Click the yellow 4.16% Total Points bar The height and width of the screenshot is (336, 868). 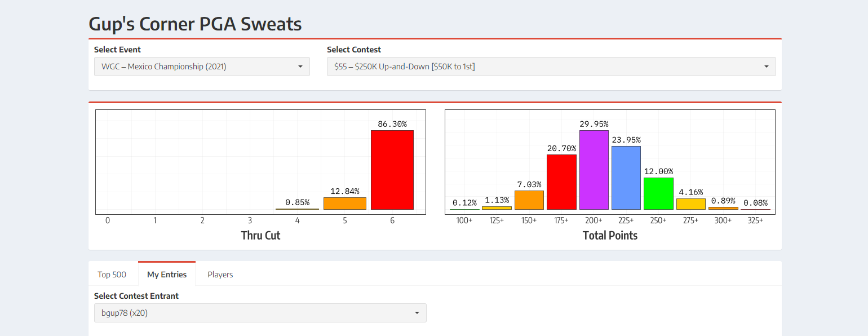[x=690, y=204]
